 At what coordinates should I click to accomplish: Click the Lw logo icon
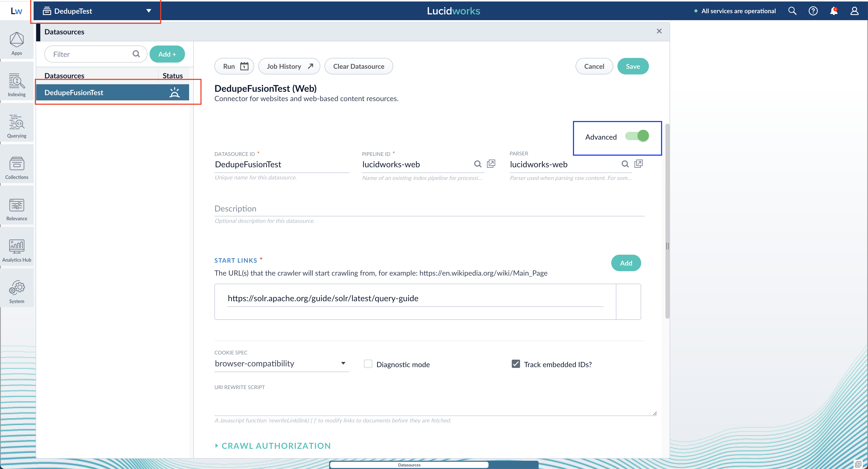click(x=16, y=11)
